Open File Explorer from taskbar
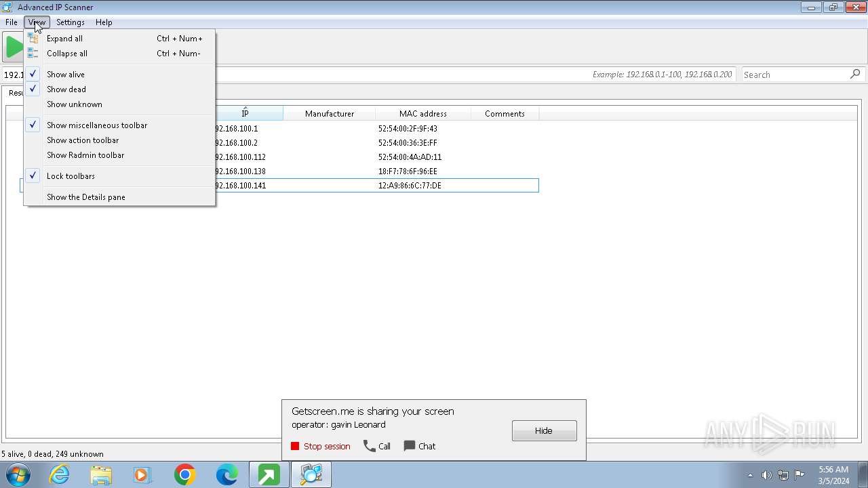868x488 pixels. click(101, 474)
